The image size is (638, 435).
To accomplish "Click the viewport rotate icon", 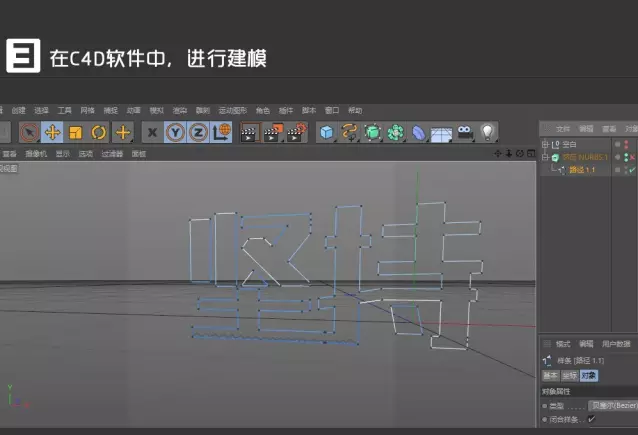I will [x=520, y=153].
